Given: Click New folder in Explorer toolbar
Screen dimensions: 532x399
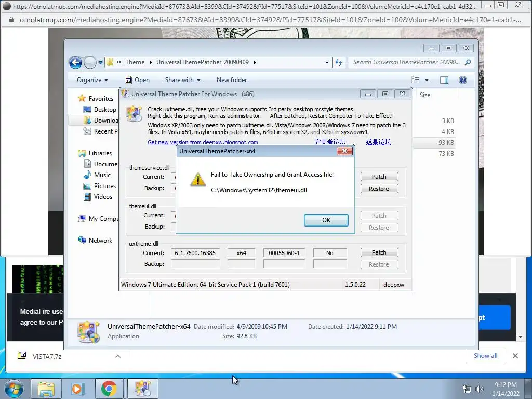Looking at the screenshot, I should point(232,80).
